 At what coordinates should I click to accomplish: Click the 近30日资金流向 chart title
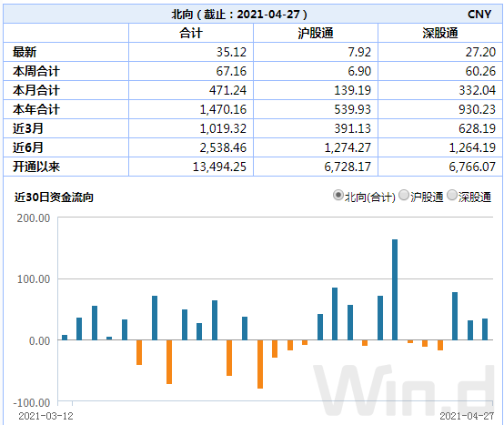[54, 197]
